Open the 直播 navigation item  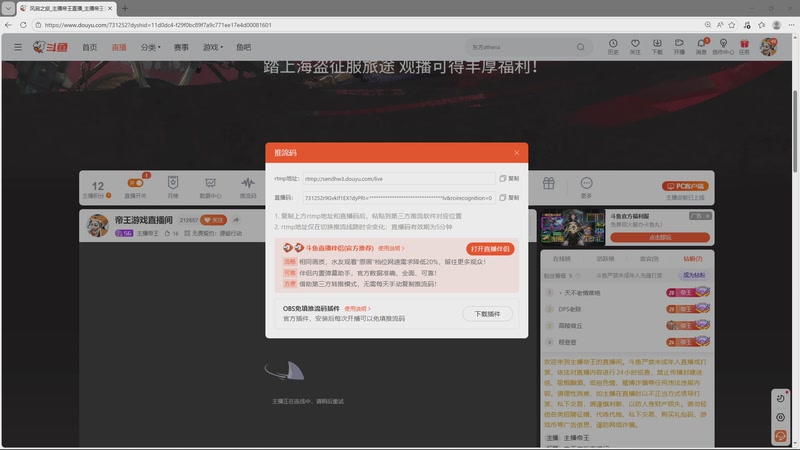click(x=119, y=47)
